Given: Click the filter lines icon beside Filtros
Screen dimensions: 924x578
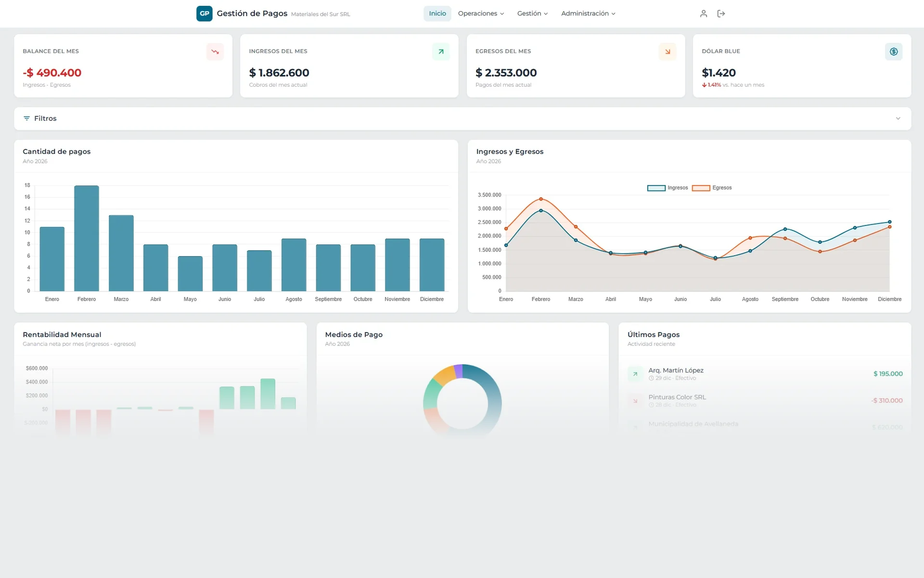Looking at the screenshot, I should pyautogui.click(x=26, y=118).
